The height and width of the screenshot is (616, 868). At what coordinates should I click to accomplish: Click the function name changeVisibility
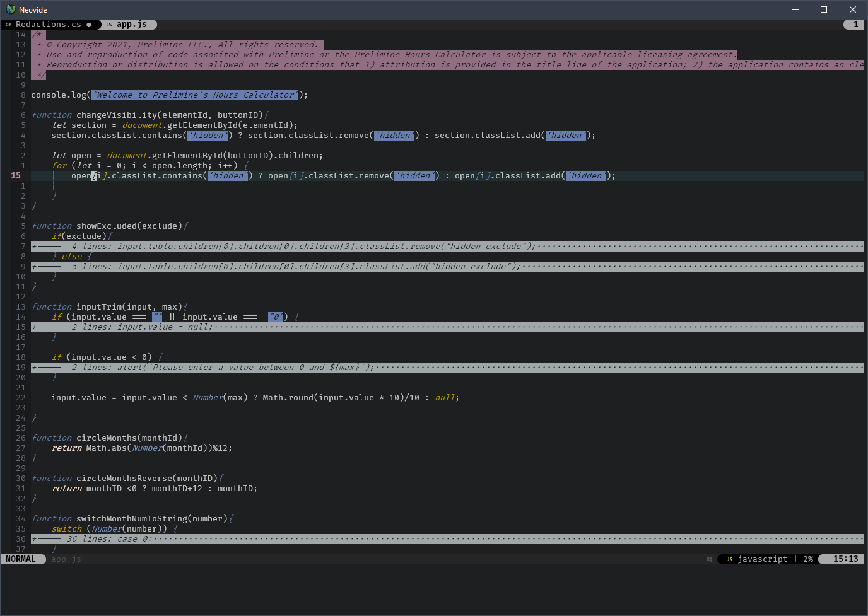click(x=117, y=115)
